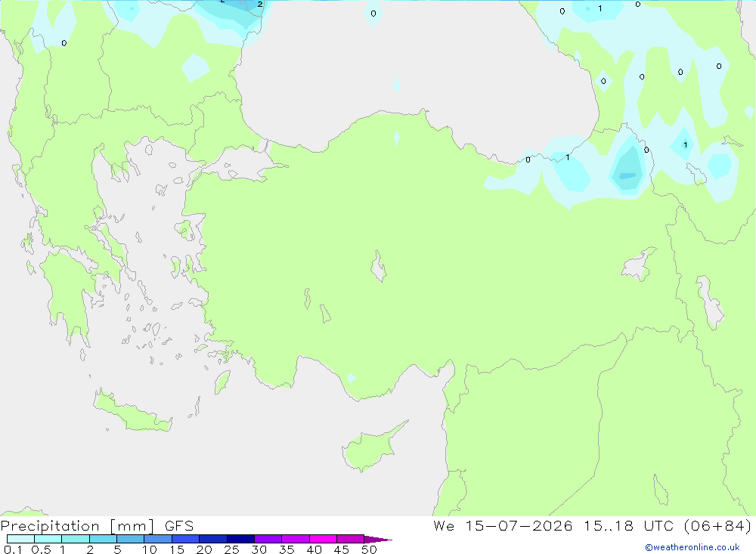This screenshot has height=554, width=756.
Task: Select the 35–40 mm legend color swatch
Action: tap(295, 539)
